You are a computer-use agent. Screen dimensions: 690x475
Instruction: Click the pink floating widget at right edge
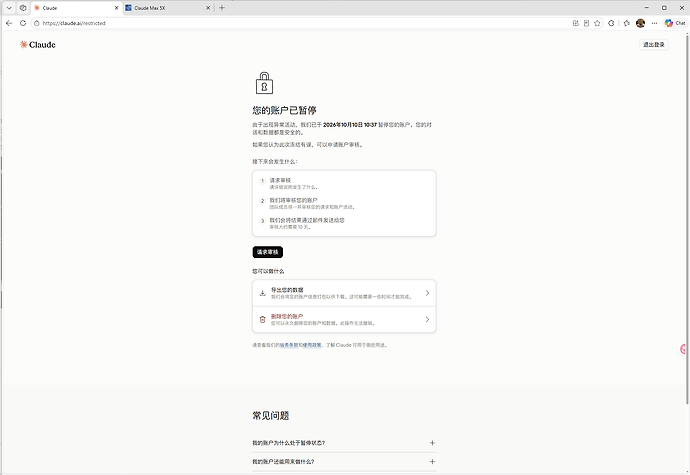(683, 349)
